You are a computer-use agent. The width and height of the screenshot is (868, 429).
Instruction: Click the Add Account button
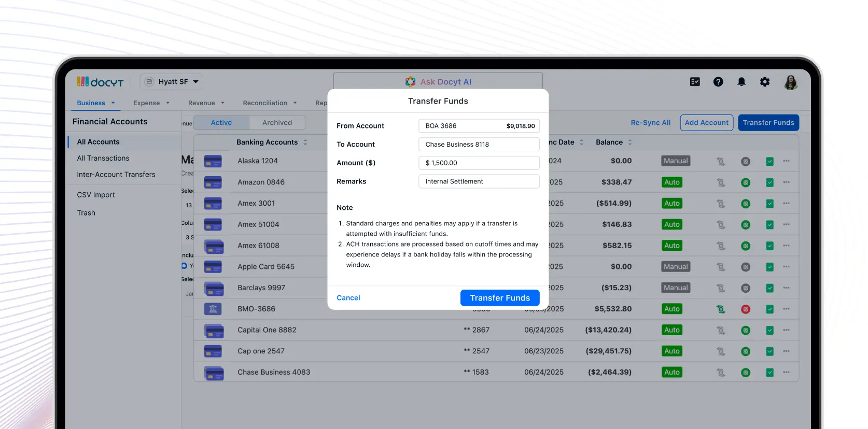707,123
